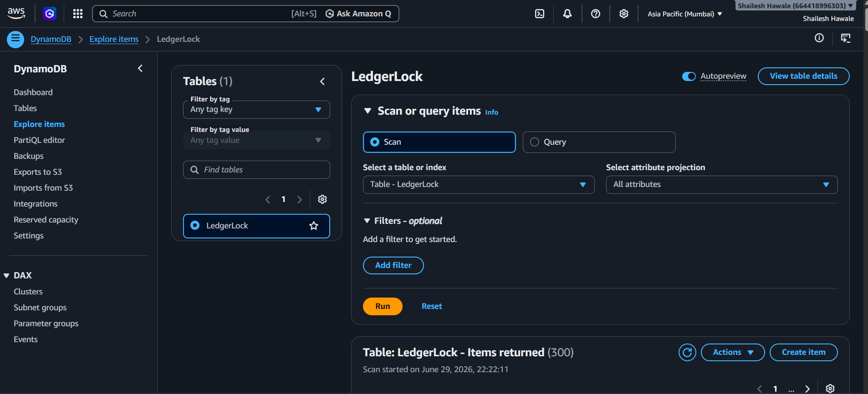
Task: Open the Asia Pacific (Mumbai) region selector
Action: coord(685,14)
